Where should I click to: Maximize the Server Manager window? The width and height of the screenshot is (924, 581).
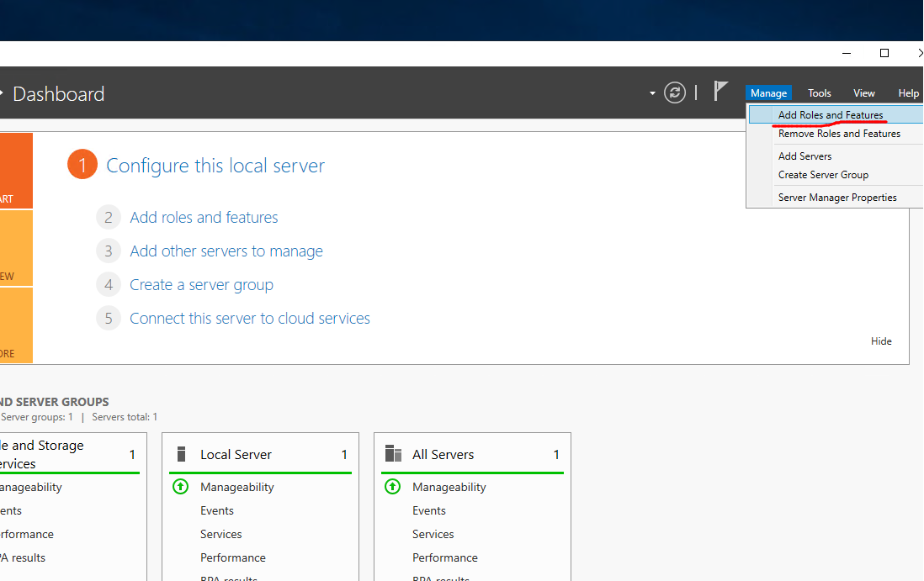pos(884,53)
